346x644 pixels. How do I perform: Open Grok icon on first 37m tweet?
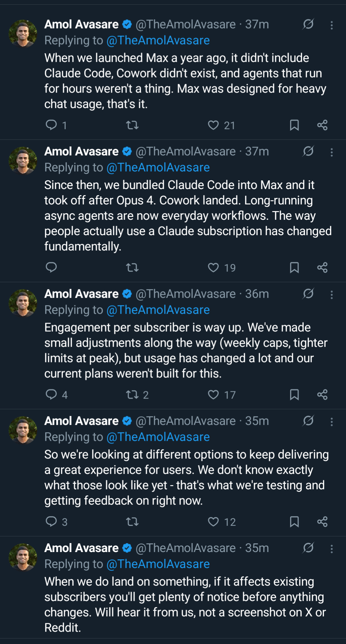tap(308, 24)
